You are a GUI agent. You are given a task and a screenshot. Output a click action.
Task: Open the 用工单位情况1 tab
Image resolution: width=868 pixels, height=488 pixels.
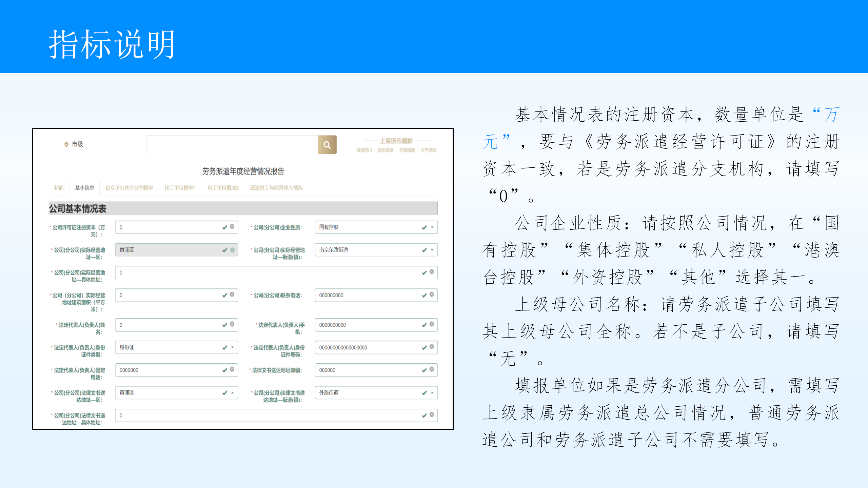click(180, 188)
